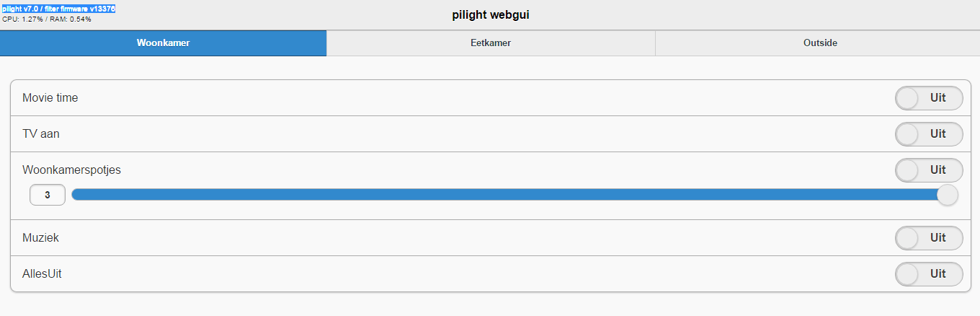
Task: Focus the dimmer level number field
Action: pos(48,195)
